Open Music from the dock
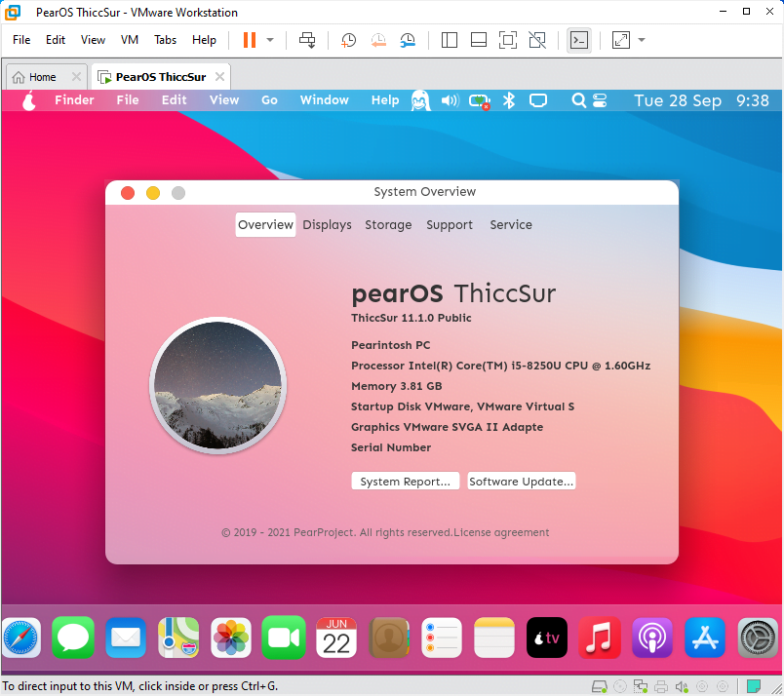The image size is (784, 696). coord(600,638)
